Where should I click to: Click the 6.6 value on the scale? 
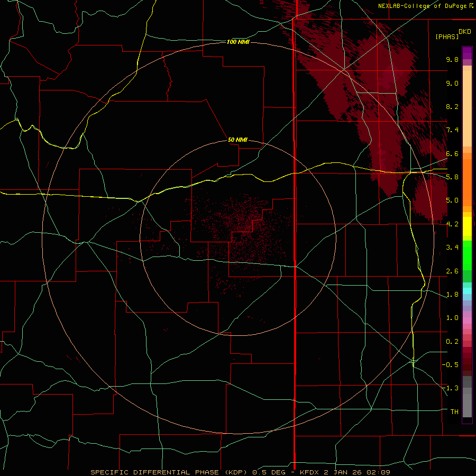[x=452, y=153]
